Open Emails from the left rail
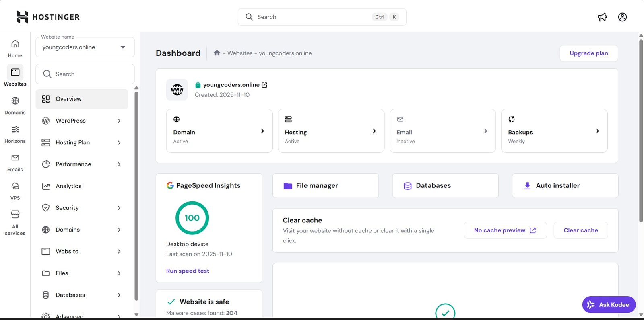This screenshot has height=320, width=644. coord(15,162)
